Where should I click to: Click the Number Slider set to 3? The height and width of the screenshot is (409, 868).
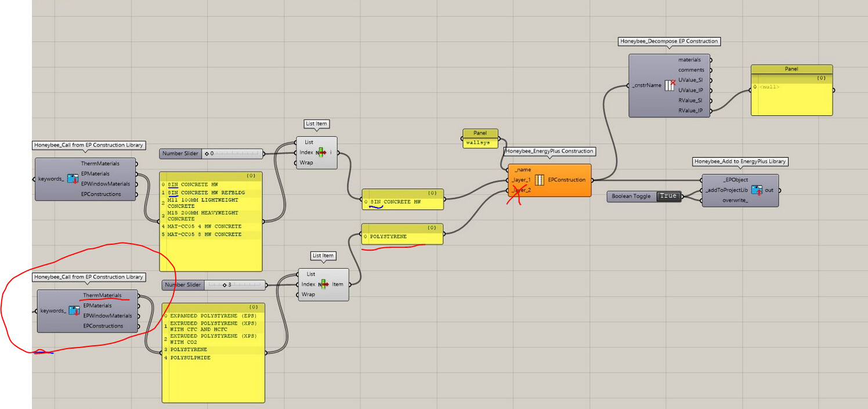tap(214, 285)
